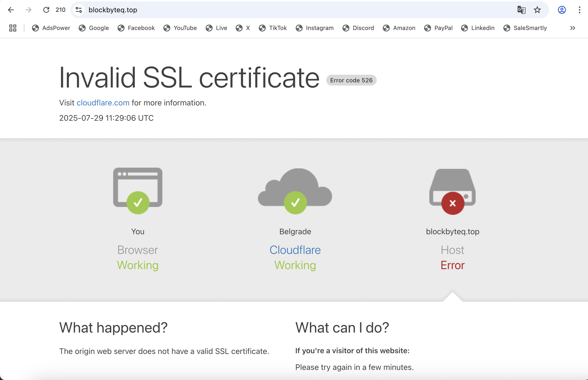Screen dimensions: 588x380
Task: Click the server icon with red X
Action: [452, 191]
